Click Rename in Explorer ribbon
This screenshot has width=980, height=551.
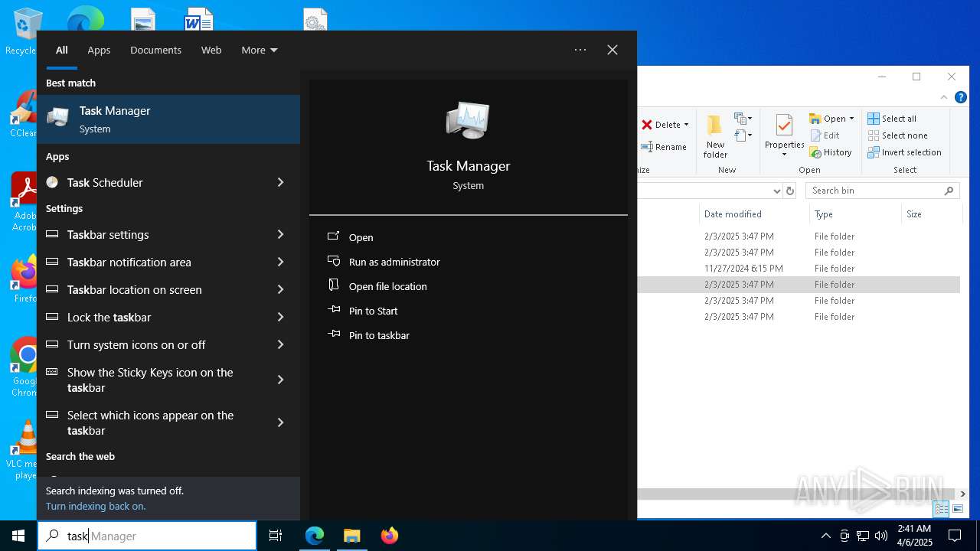664,147
